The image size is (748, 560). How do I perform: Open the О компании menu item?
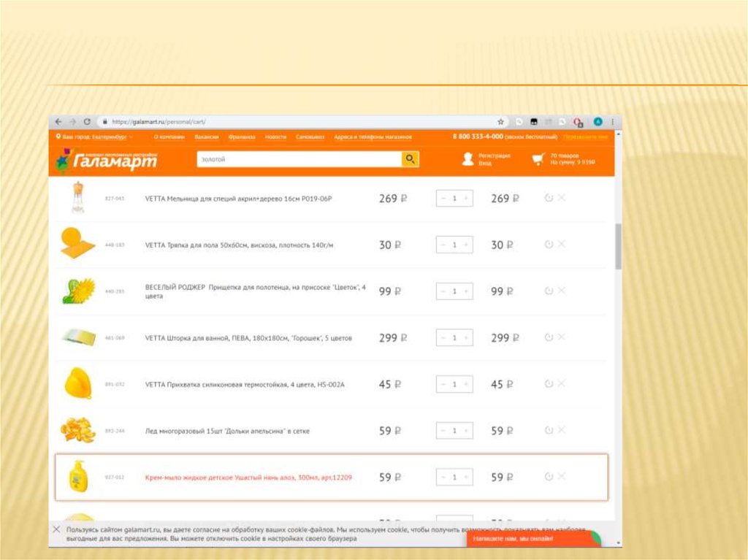[169, 137]
